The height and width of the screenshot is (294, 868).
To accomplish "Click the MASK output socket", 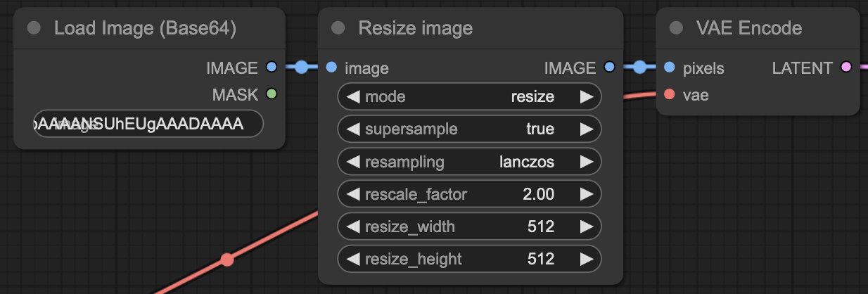I will point(272,94).
